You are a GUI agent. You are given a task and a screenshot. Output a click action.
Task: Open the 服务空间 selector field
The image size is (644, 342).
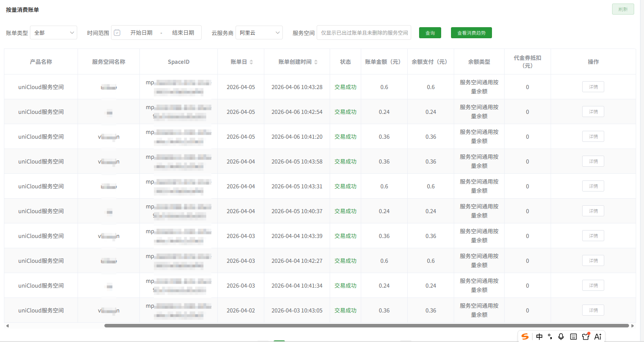pyautogui.click(x=364, y=33)
